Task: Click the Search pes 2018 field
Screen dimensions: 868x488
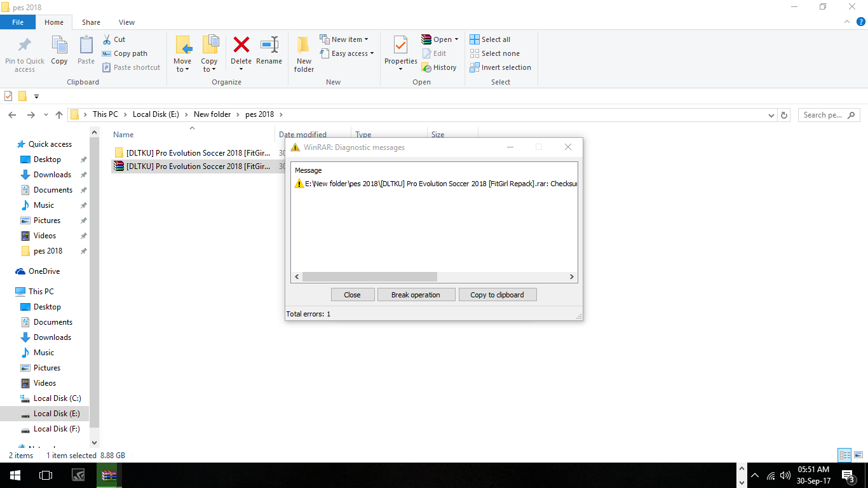Action: [x=829, y=115]
